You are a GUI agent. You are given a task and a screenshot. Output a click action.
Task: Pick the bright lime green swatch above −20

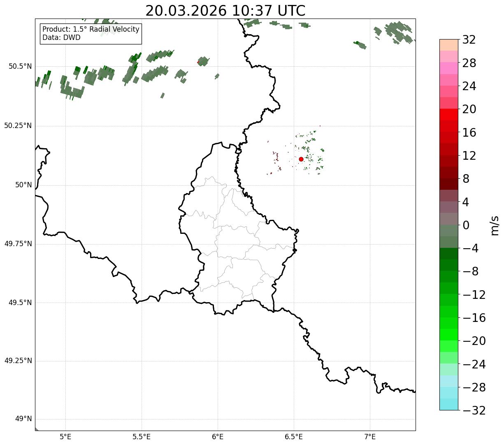click(x=449, y=335)
